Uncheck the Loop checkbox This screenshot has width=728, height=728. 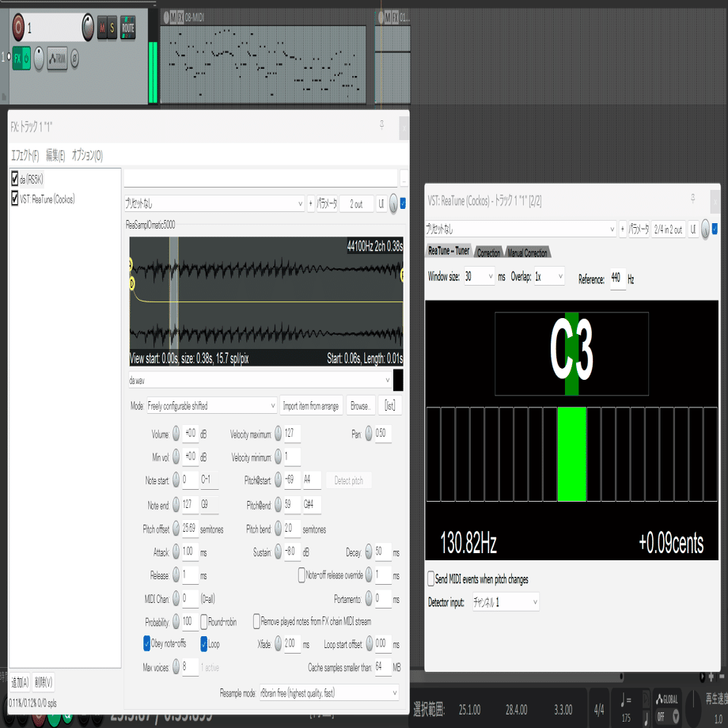click(x=204, y=644)
